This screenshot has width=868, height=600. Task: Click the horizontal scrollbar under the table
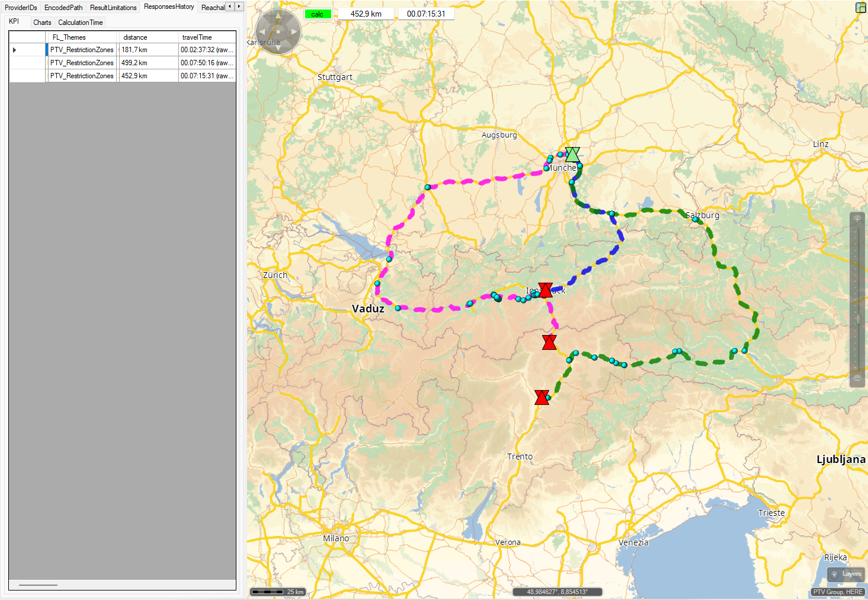pos(39,585)
